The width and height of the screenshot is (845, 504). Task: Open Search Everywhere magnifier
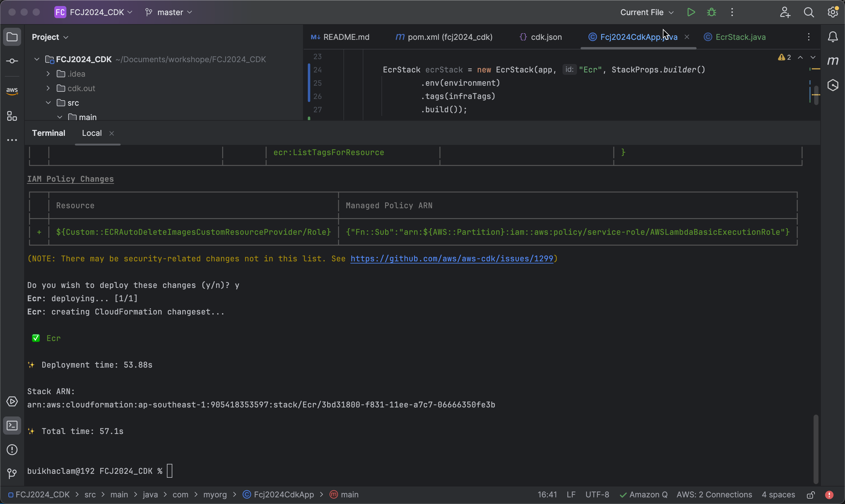pyautogui.click(x=809, y=12)
